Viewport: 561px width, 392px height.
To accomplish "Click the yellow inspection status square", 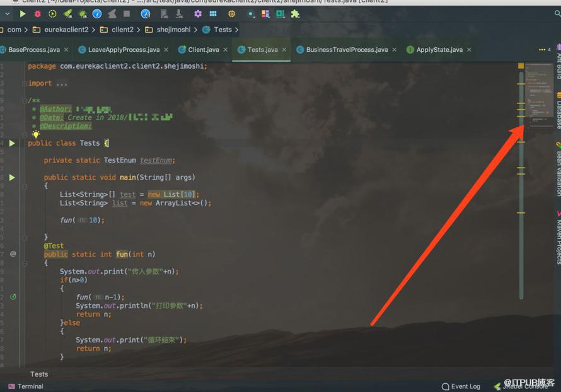I will 521,66.
